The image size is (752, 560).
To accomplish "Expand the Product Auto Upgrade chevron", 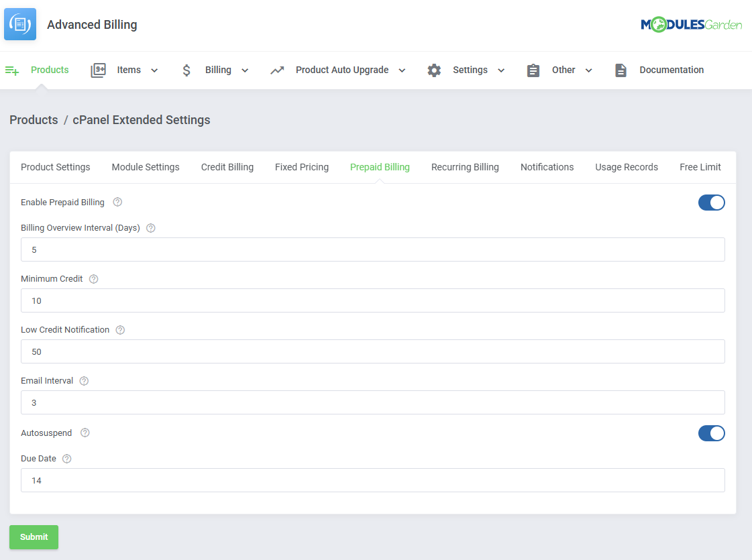I will tap(402, 70).
